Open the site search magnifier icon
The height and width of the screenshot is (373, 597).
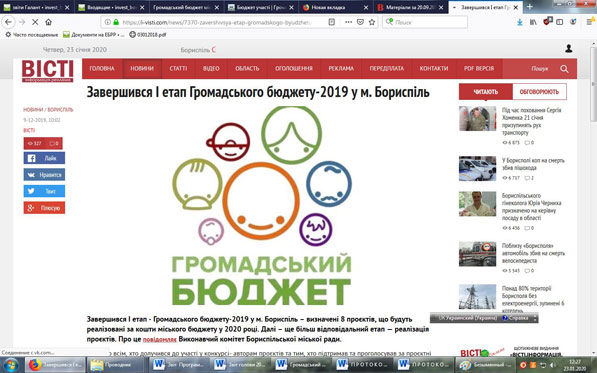pyautogui.click(x=564, y=69)
